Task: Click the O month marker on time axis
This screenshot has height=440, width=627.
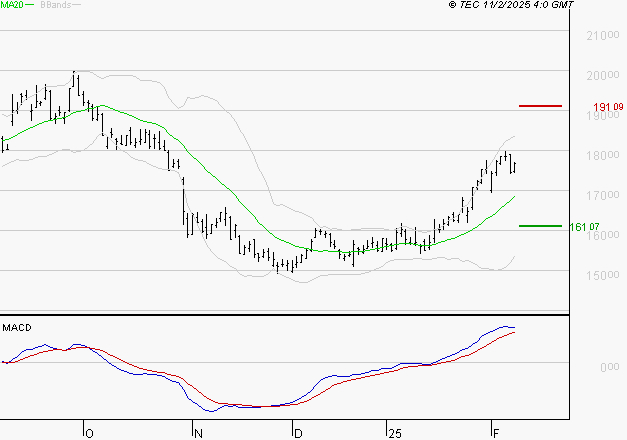Action: click(x=90, y=434)
